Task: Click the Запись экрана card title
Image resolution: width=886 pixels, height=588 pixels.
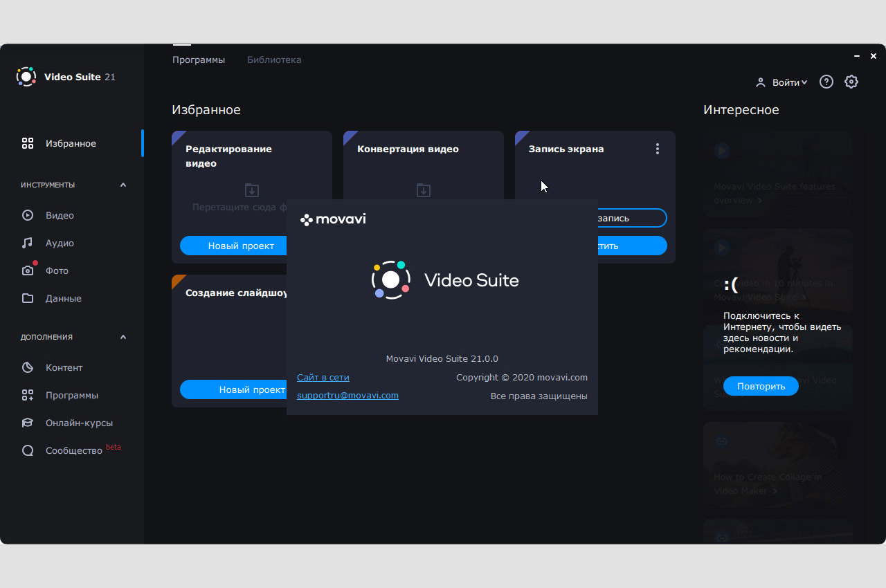Action: 566,149
